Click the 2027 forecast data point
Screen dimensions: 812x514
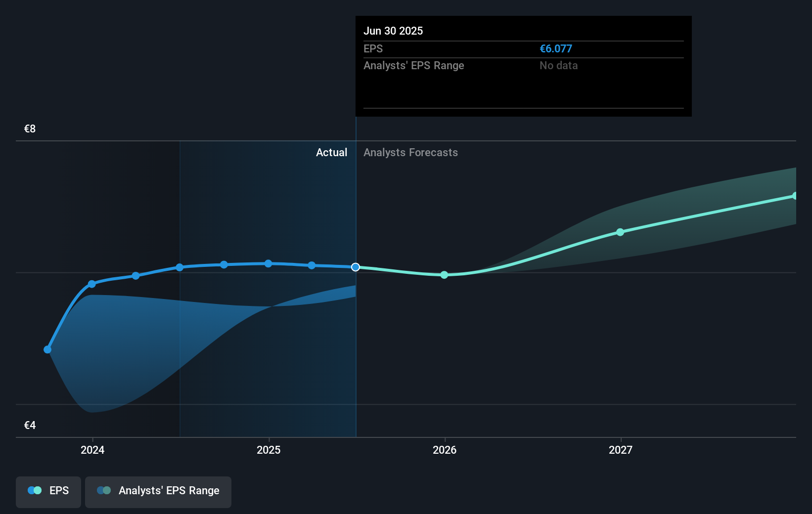(x=620, y=232)
